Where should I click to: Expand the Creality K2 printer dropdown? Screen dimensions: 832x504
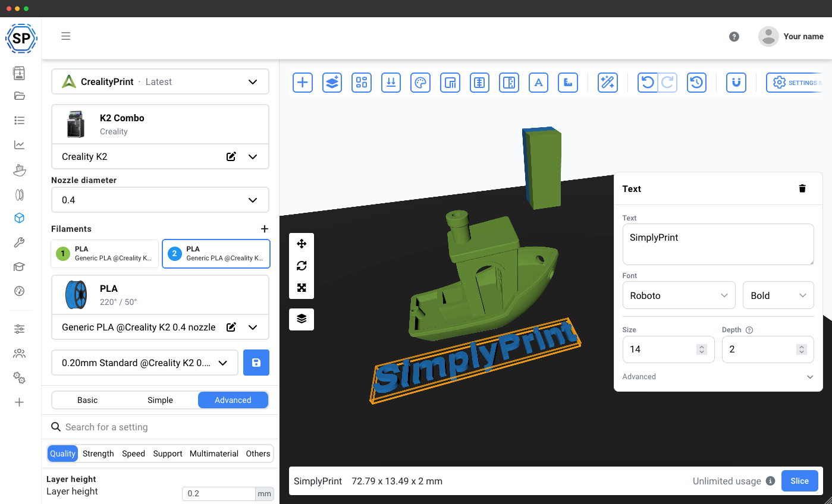(253, 157)
